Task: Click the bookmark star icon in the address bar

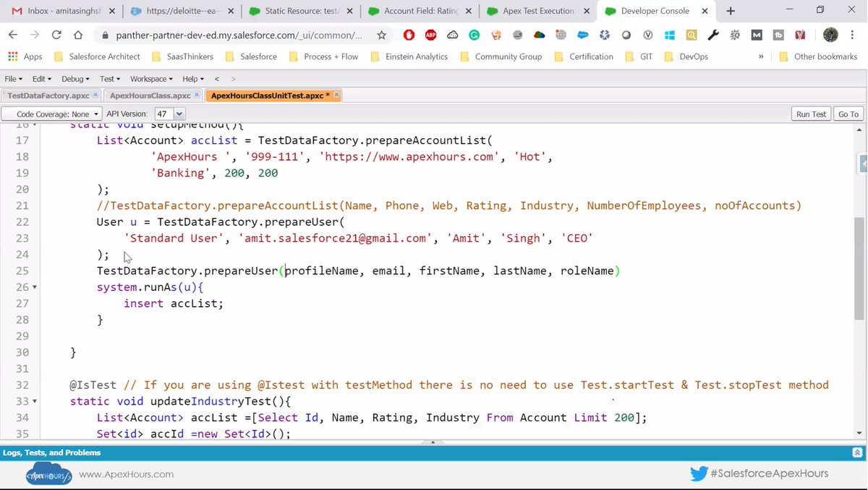Action: click(x=382, y=35)
